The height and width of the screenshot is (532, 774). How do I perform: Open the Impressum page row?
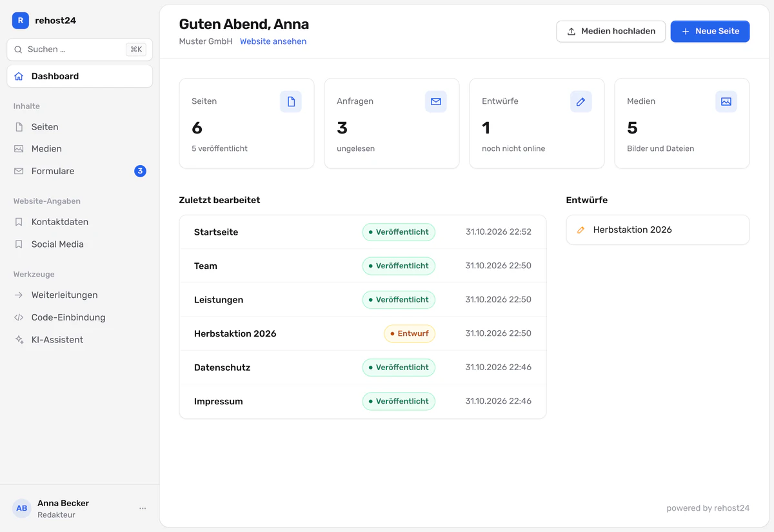[x=362, y=401]
